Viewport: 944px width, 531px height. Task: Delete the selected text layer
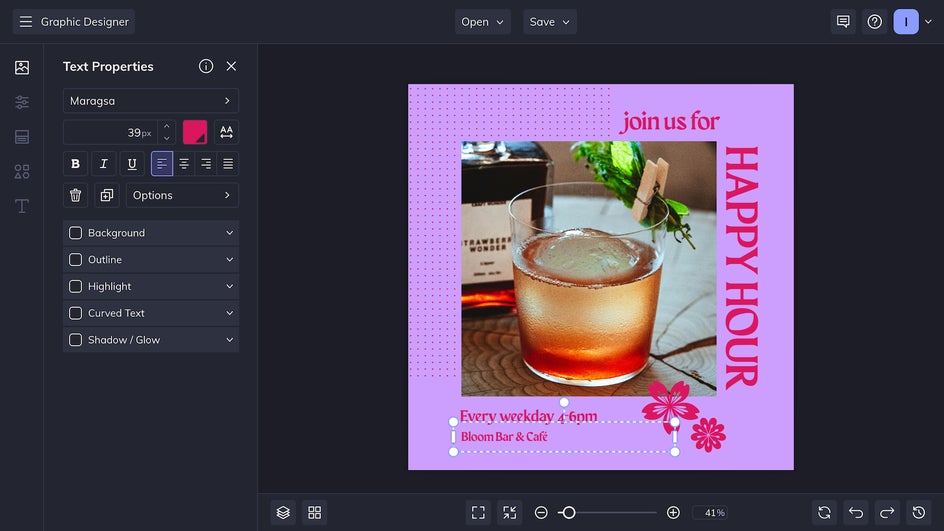[x=75, y=195]
